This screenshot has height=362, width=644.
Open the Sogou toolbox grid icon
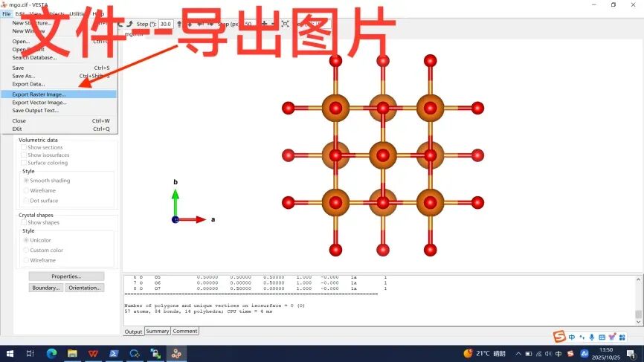point(622,337)
